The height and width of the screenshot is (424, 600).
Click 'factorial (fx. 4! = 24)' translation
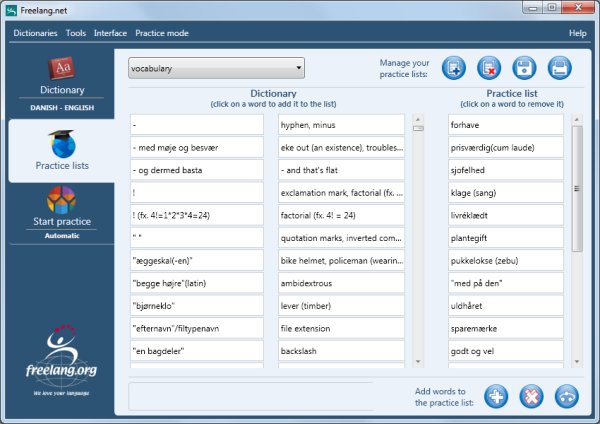click(x=341, y=215)
